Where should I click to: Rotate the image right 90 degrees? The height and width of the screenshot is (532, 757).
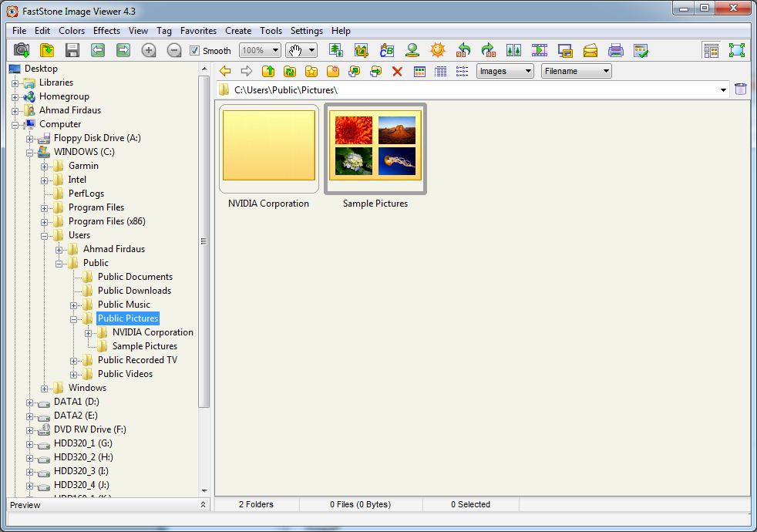click(489, 49)
